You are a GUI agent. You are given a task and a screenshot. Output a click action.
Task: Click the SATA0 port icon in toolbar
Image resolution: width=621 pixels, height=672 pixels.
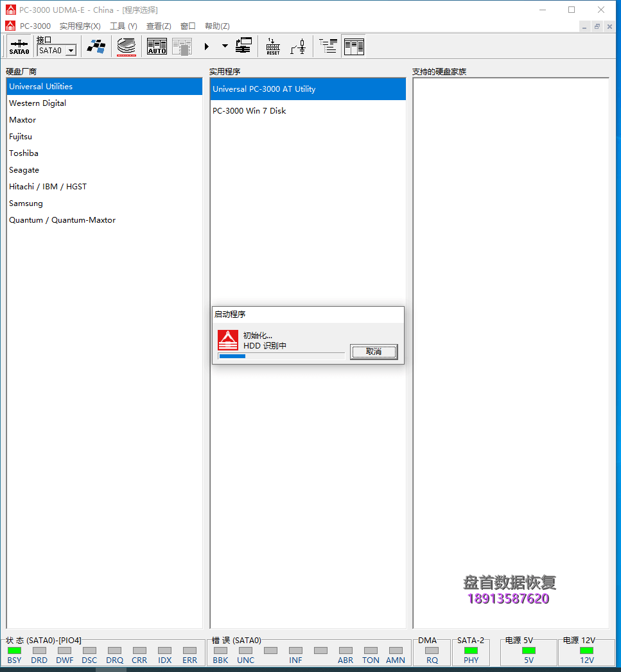pyautogui.click(x=19, y=46)
